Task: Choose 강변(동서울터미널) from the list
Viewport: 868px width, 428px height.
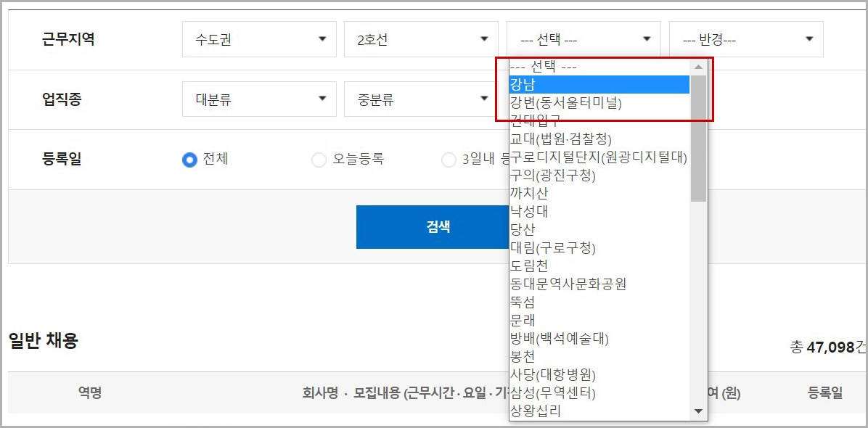Action: 599,103
